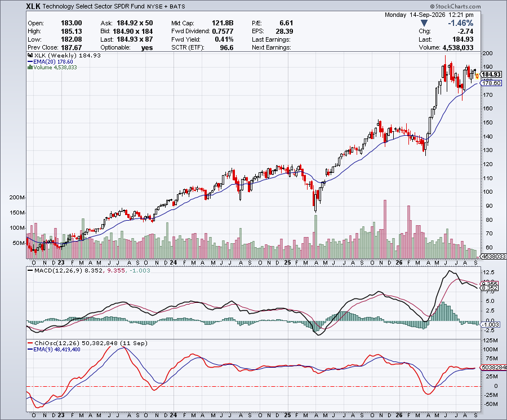This screenshot has height=420, width=507.
Task: Click the Optionable yes value
Action: coord(147,47)
